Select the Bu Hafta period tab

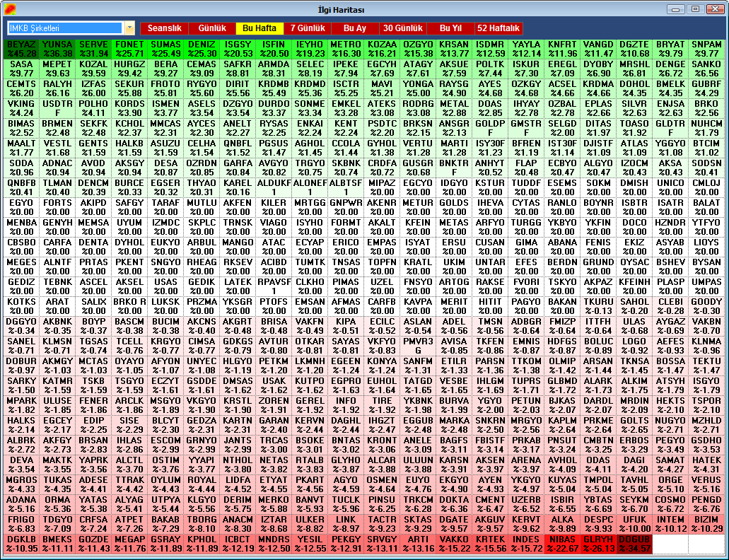259,28
